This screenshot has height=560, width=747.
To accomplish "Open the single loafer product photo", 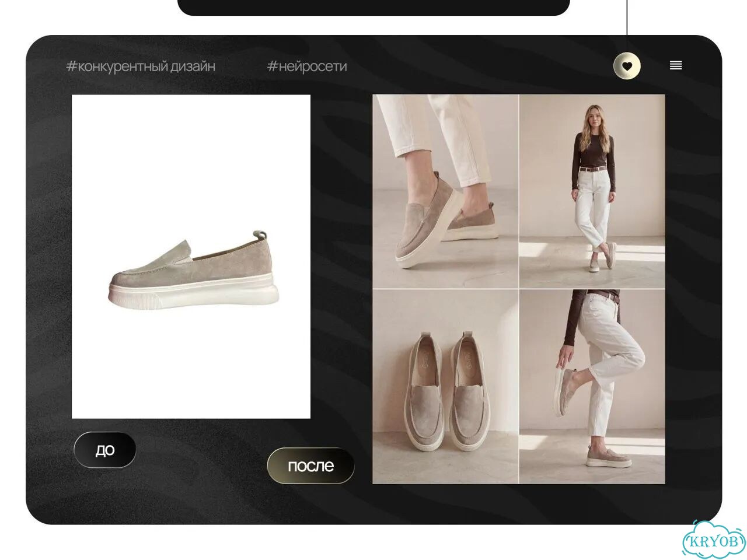I will pyautogui.click(x=191, y=257).
